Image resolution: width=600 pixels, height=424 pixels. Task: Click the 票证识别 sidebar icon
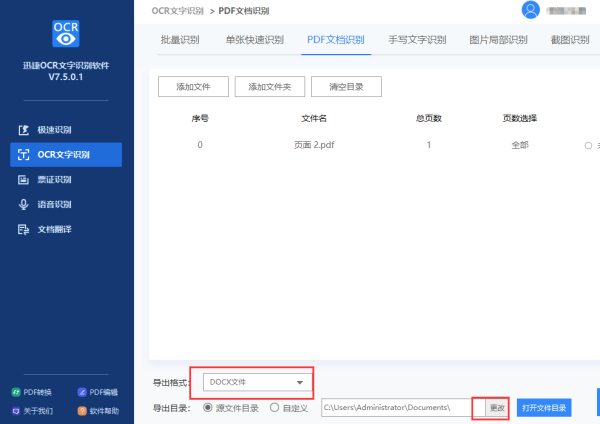[23, 179]
